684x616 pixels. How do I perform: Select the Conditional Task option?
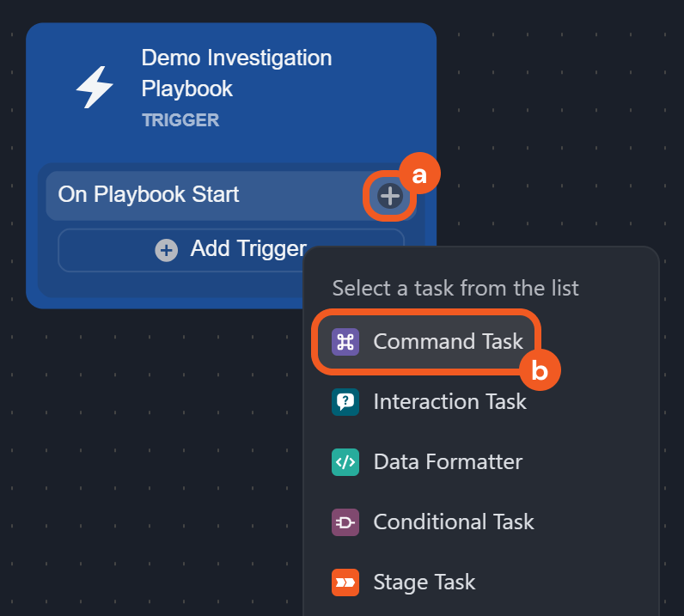click(x=453, y=521)
